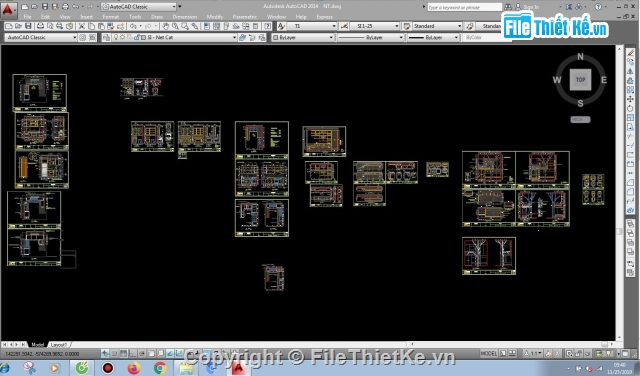The width and height of the screenshot is (640, 376).
Task: Click TOP face on the ViewCube
Action: pyautogui.click(x=580, y=80)
